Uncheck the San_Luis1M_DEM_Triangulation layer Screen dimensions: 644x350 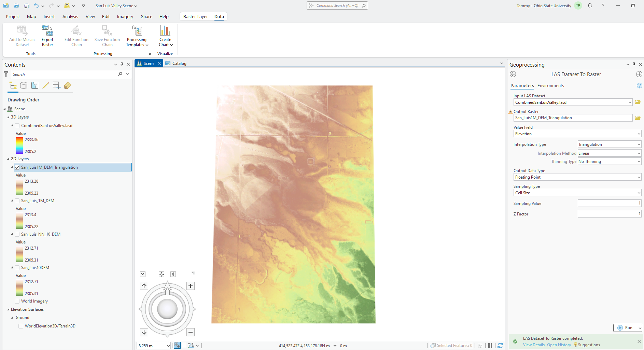17,167
